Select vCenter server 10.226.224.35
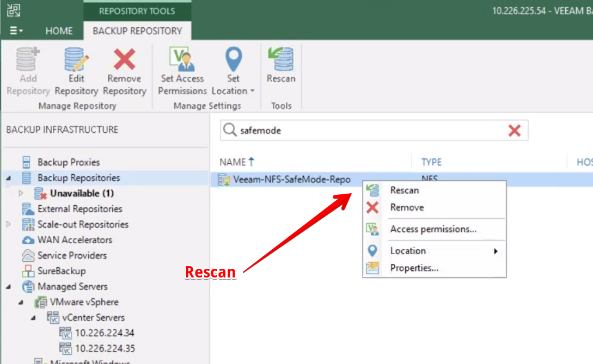 coord(105,349)
